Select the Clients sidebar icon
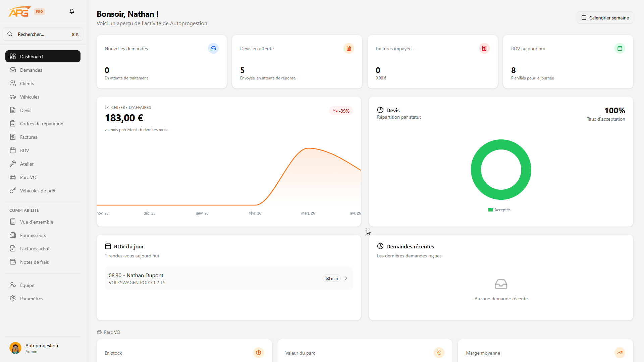This screenshot has width=644, height=362. pyautogui.click(x=13, y=83)
